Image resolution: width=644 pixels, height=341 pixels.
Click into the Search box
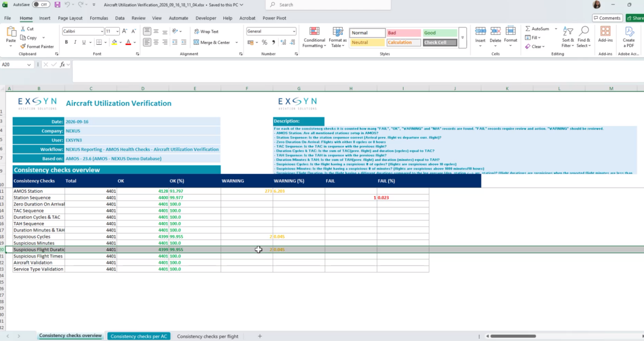tap(328, 5)
